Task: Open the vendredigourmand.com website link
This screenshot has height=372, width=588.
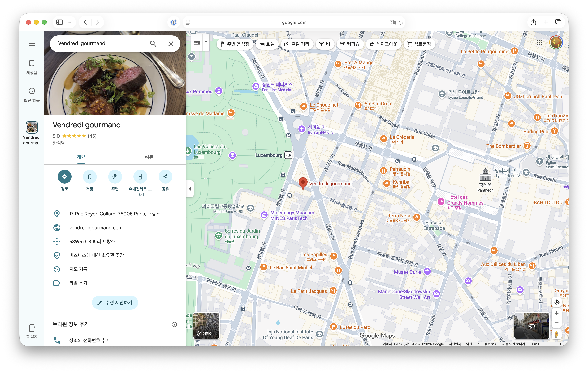Action: (96, 227)
